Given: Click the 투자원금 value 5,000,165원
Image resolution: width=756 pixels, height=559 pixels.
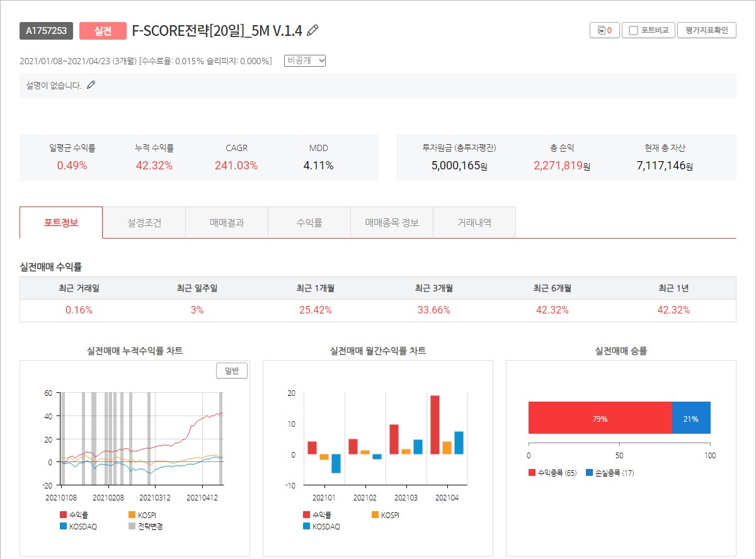Looking at the screenshot, I should tap(459, 166).
